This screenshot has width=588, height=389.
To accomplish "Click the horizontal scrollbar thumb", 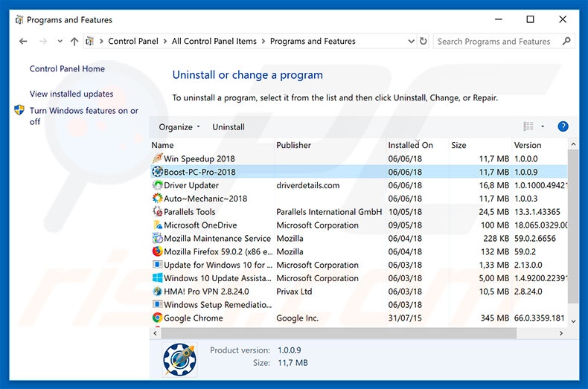I will [x=339, y=332].
